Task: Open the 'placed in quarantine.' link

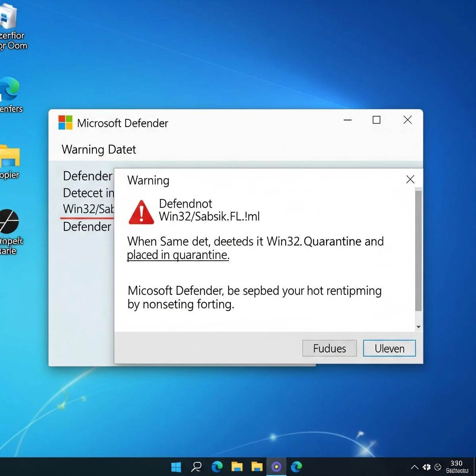Action: (178, 255)
